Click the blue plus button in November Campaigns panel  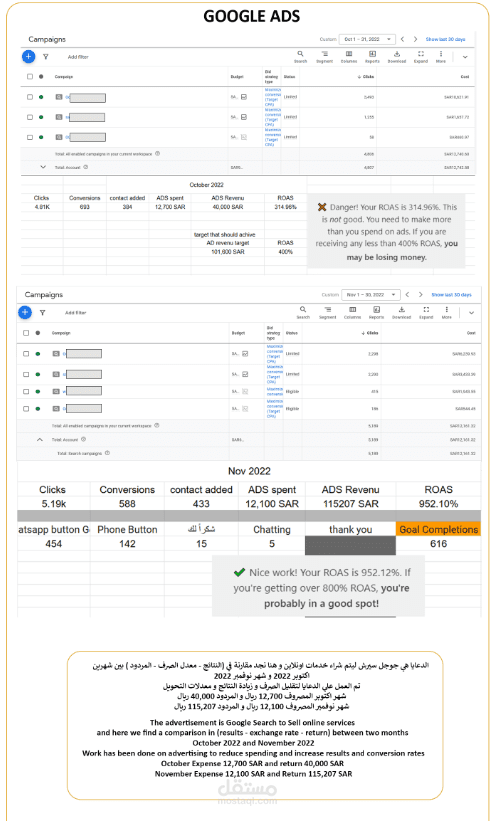25,312
